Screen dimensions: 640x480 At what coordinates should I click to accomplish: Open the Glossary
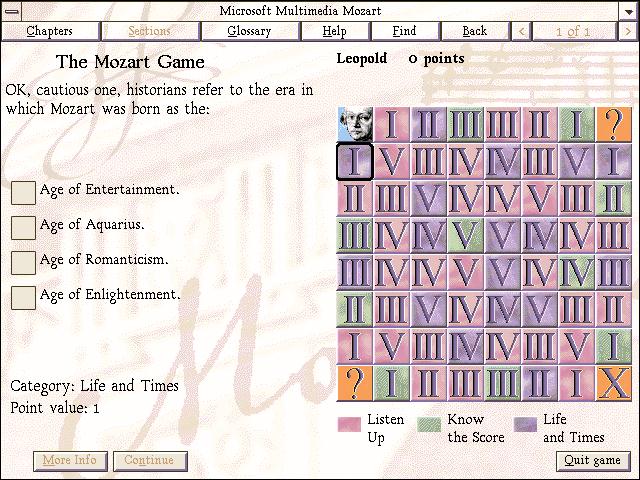pos(249,31)
